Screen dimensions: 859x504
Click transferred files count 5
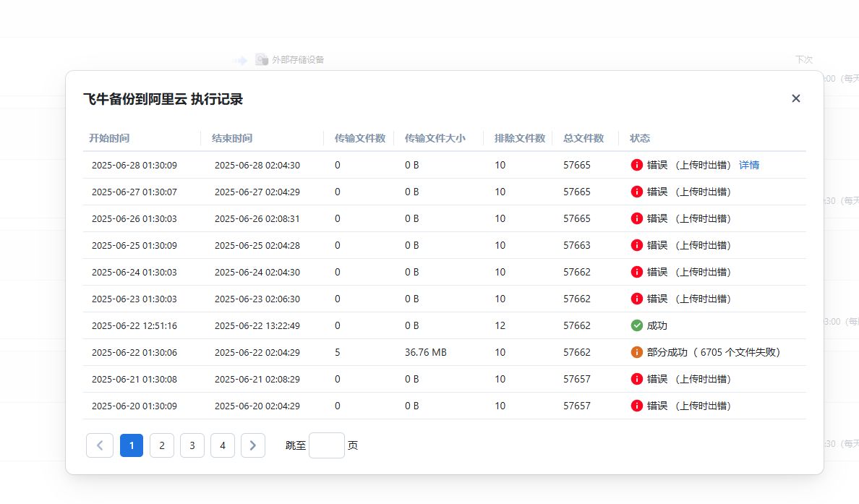(338, 352)
